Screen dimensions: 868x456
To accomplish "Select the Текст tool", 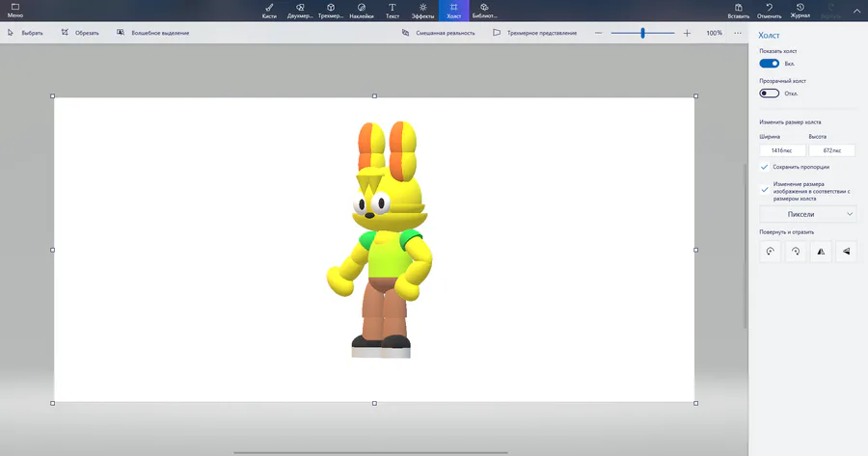I will tap(392, 11).
